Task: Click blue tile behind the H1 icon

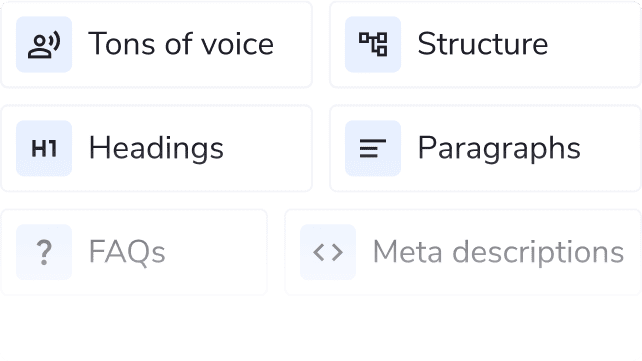Action: [x=44, y=148]
